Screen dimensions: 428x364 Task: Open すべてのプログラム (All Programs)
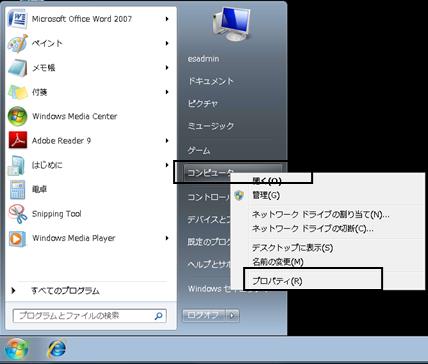coord(65,291)
